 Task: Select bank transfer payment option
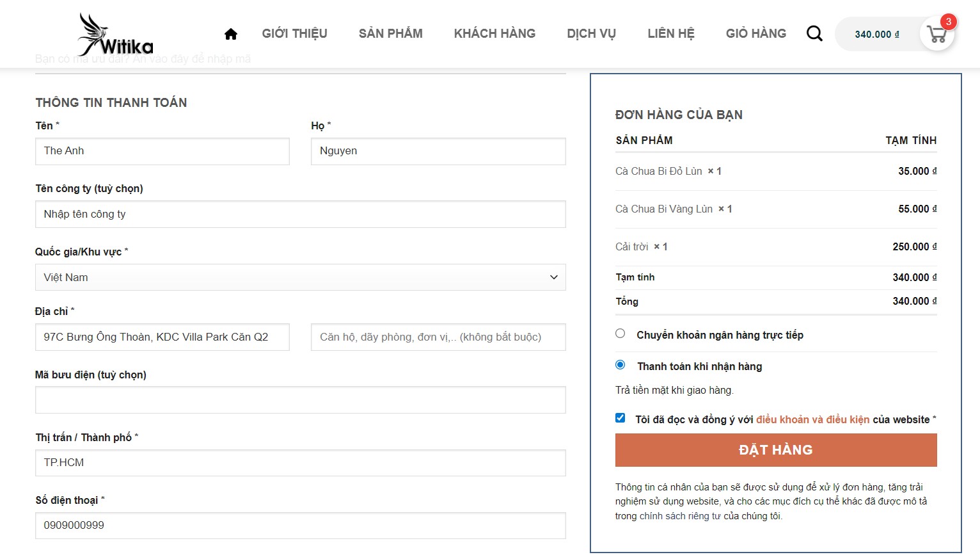click(620, 334)
